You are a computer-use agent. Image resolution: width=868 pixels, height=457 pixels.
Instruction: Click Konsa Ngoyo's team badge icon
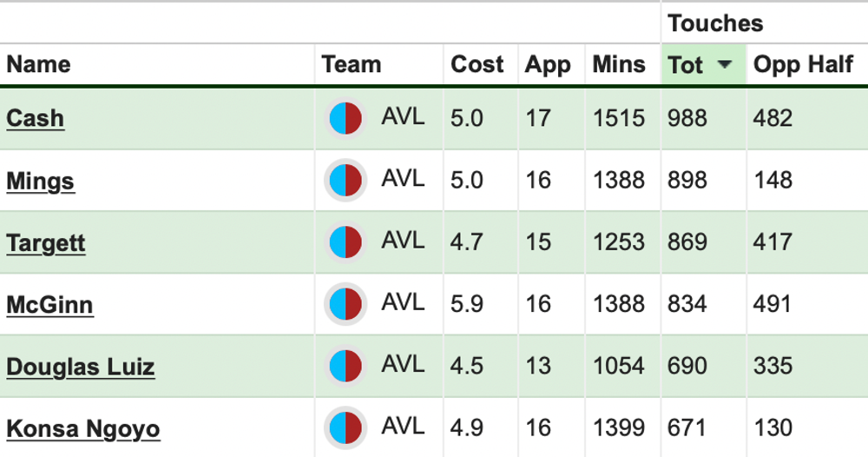[x=345, y=429]
